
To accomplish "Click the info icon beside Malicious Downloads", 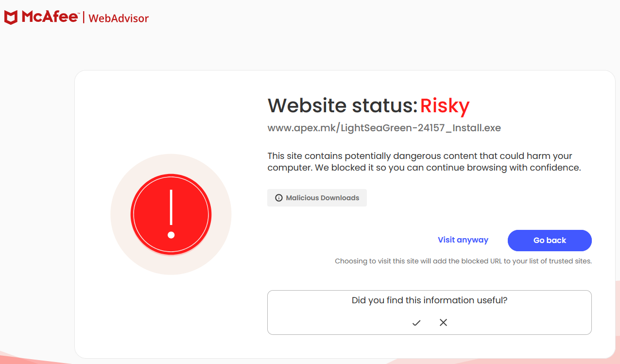I will (279, 198).
